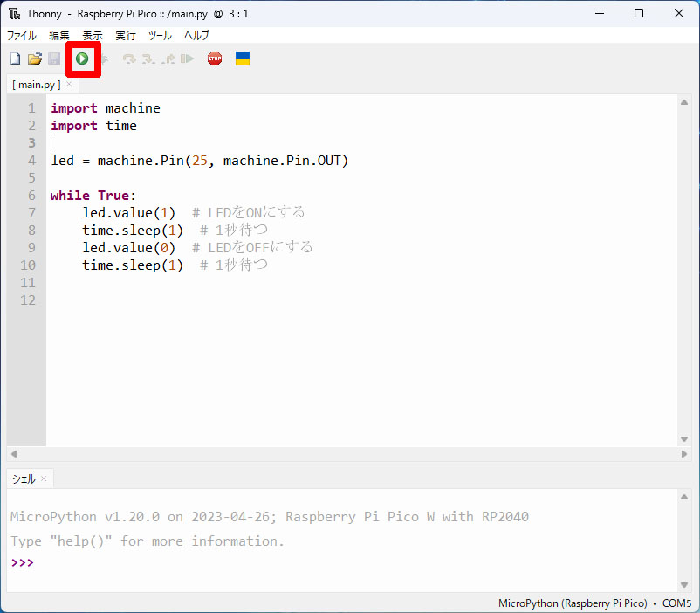Open the ツール menu
This screenshot has height=613, width=700.
160,35
